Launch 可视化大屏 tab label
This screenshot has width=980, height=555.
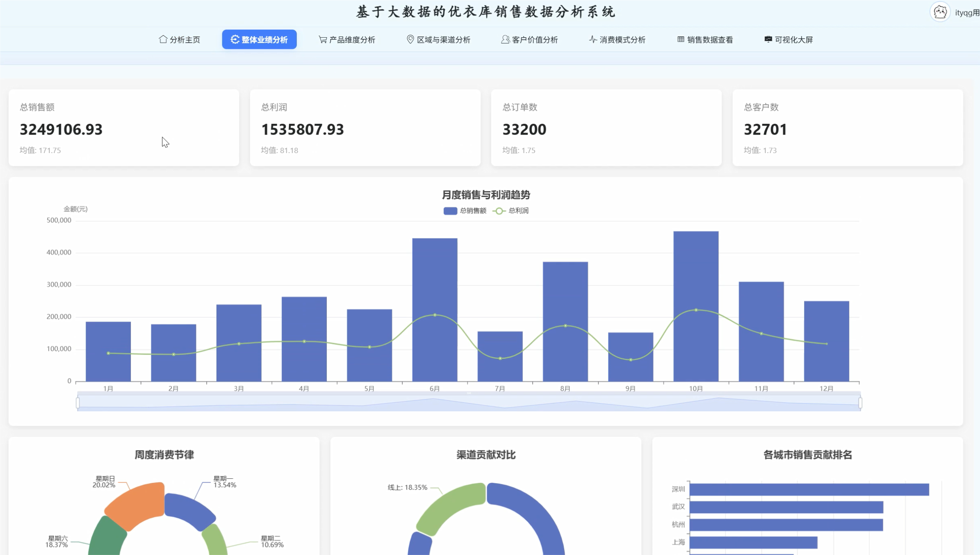[794, 40]
